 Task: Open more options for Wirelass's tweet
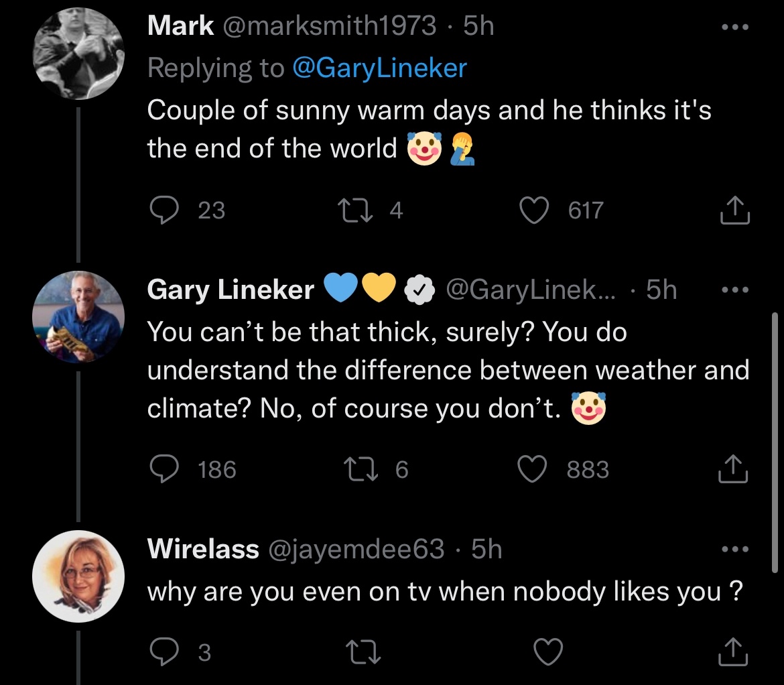[x=734, y=550]
